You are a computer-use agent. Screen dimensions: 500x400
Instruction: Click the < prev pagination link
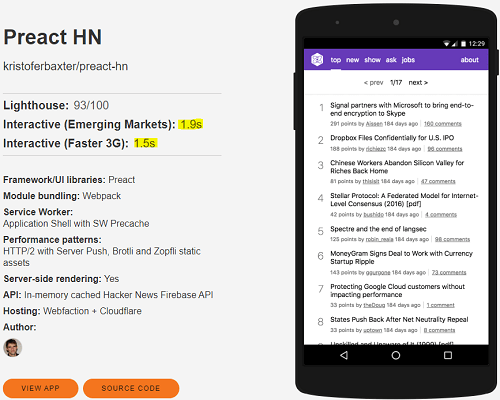[373, 82]
